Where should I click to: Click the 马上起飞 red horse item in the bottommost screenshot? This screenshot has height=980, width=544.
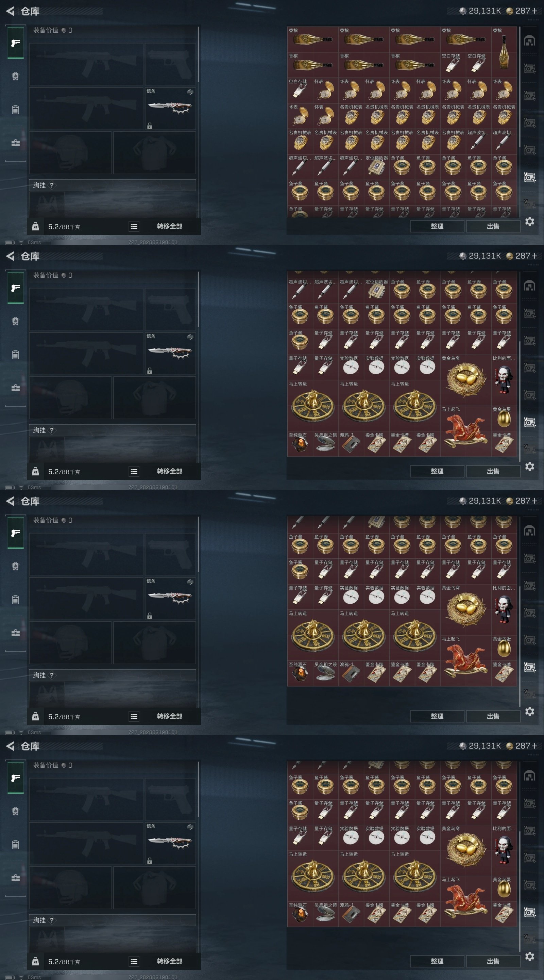coord(466,901)
